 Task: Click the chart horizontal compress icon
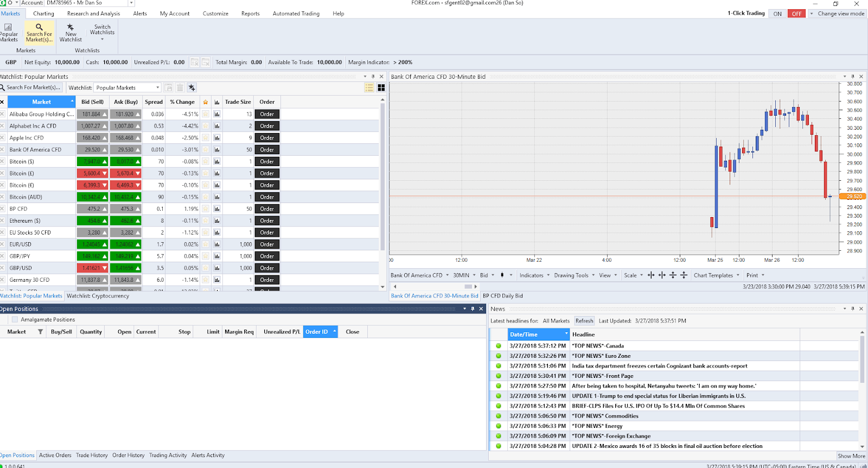point(662,275)
